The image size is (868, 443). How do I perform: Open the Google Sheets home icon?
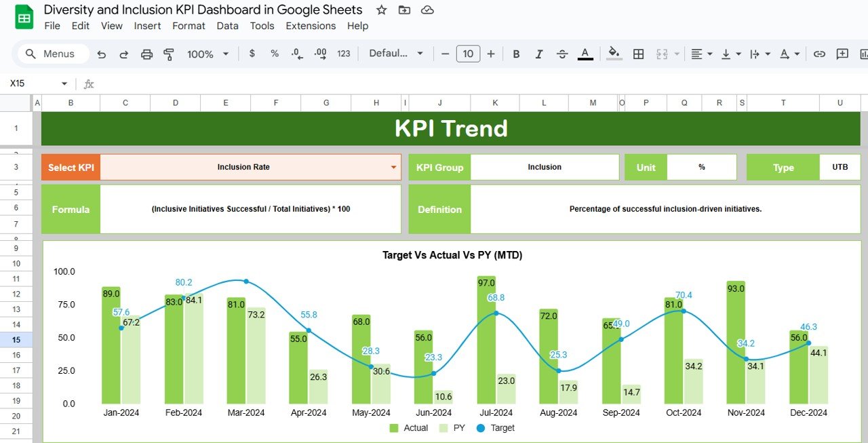24,17
